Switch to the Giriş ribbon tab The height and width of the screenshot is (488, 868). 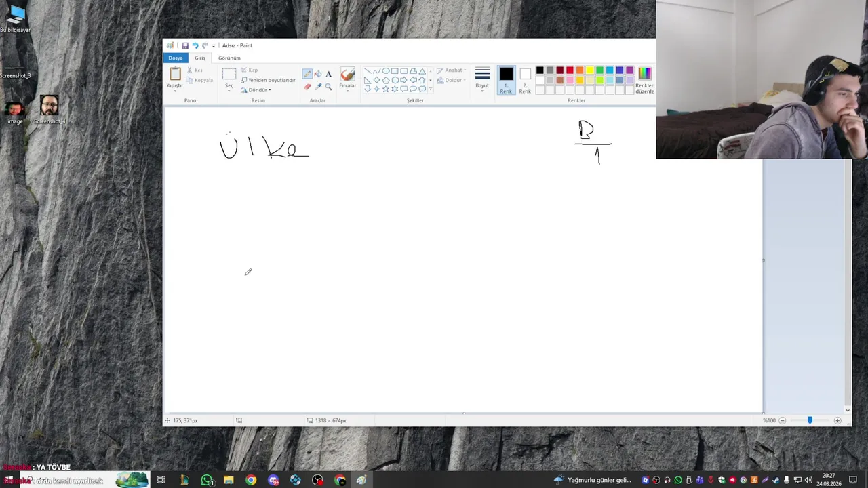pos(200,58)
